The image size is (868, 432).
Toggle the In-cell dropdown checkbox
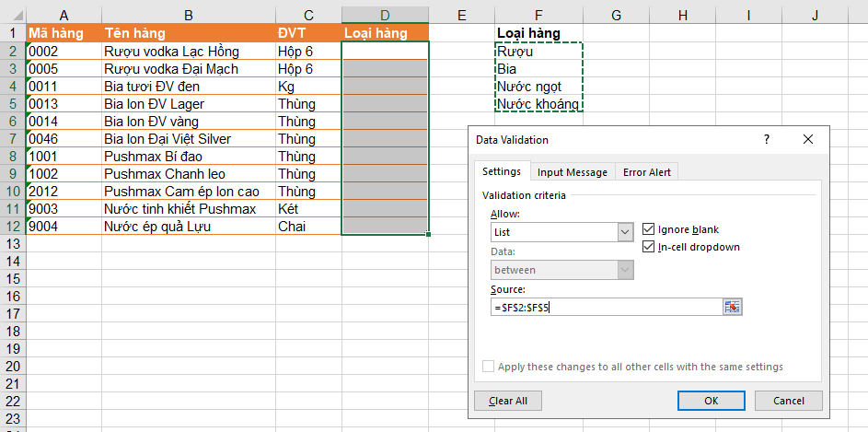(649, 247)
